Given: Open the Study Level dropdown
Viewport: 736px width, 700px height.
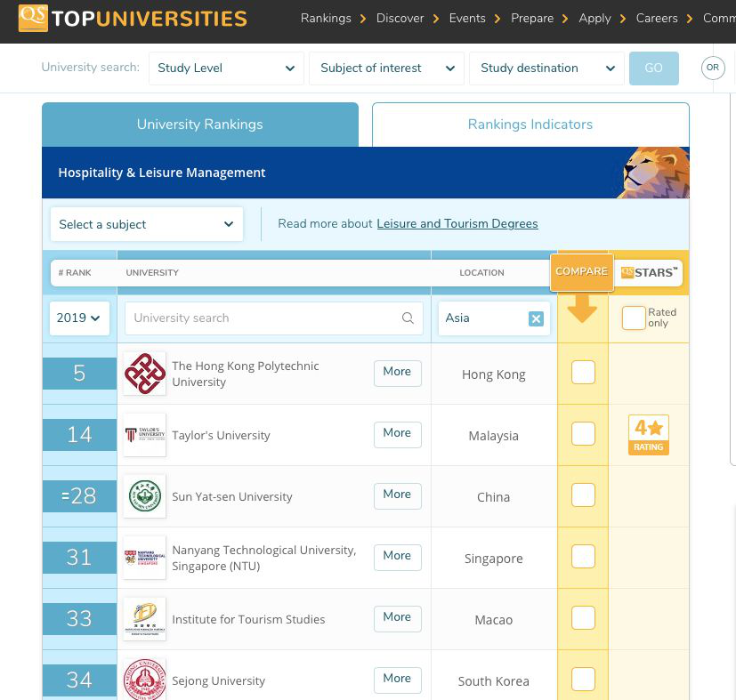Looking at the screenshot, I should 226,68.
